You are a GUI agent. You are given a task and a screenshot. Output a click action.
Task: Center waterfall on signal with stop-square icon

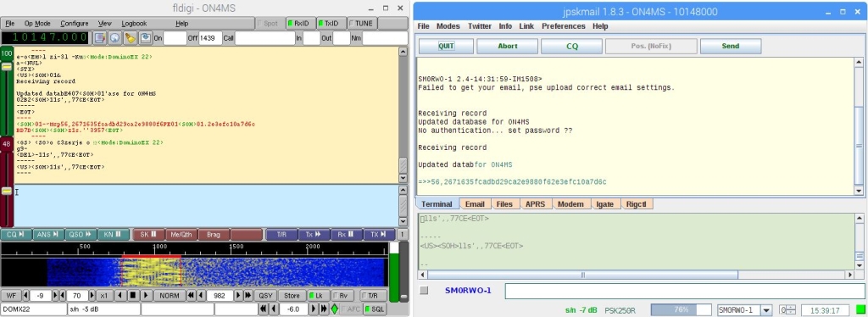click(133, 296)
